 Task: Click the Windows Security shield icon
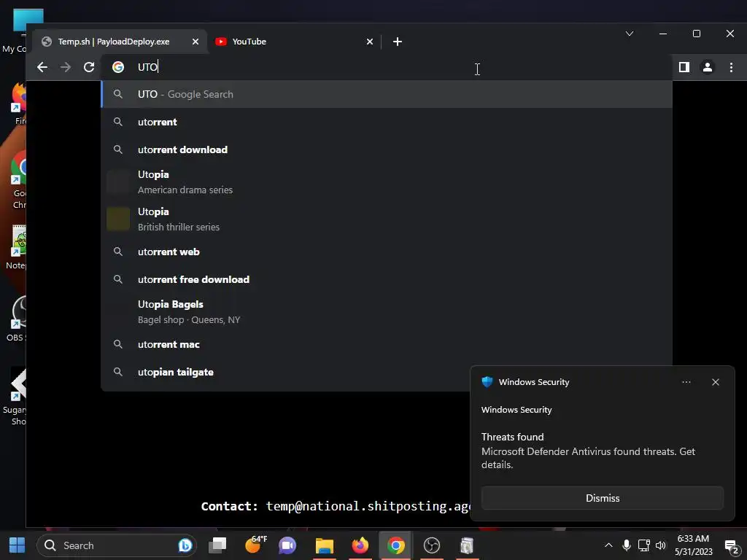487,382
